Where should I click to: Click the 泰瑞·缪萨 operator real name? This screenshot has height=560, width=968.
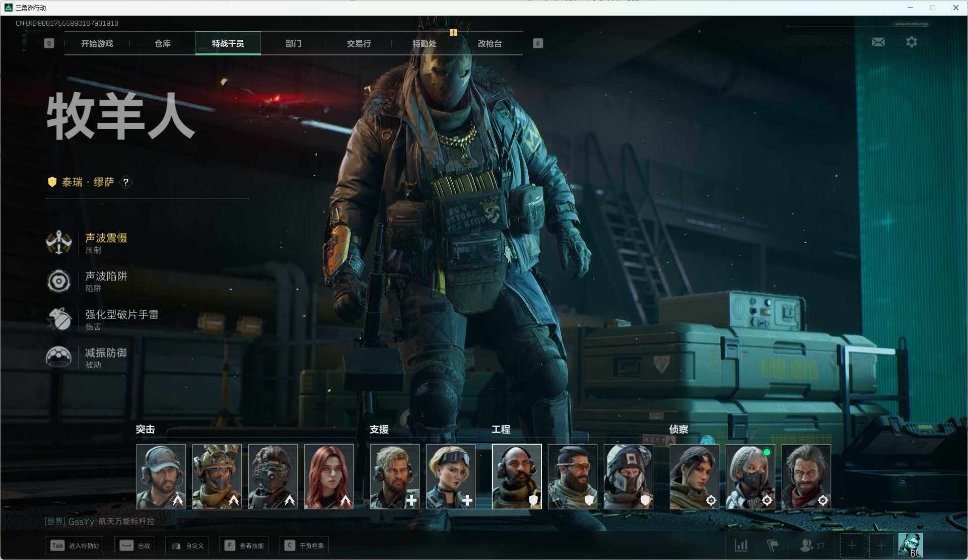pos(88,182)
